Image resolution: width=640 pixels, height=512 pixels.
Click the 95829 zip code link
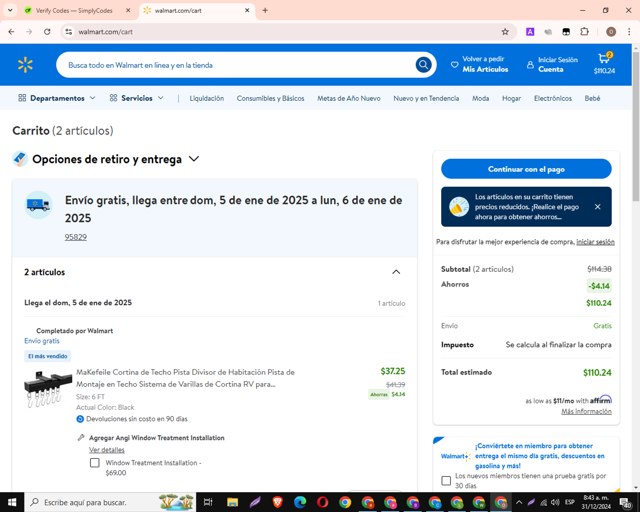pos(76,237)
